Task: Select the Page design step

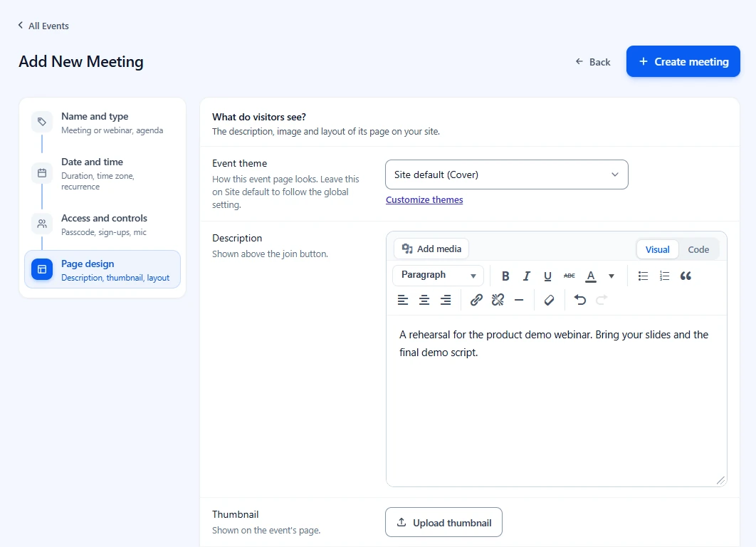Action: 103,269
